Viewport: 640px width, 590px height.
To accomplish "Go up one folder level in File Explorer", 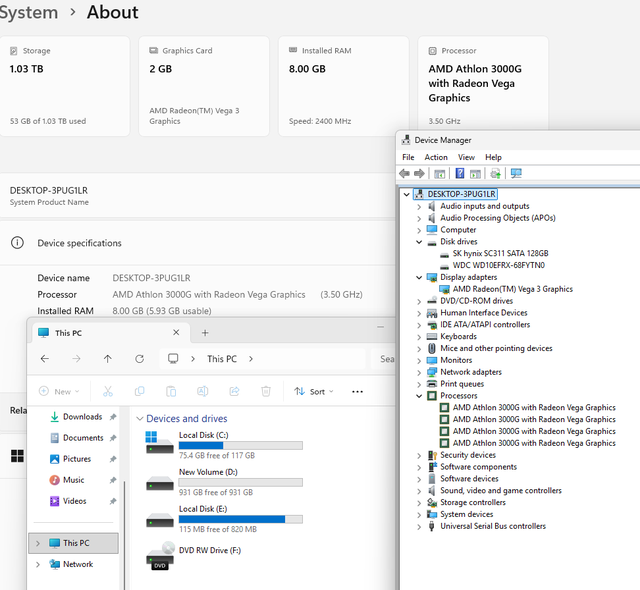I will tap(107, 359).
